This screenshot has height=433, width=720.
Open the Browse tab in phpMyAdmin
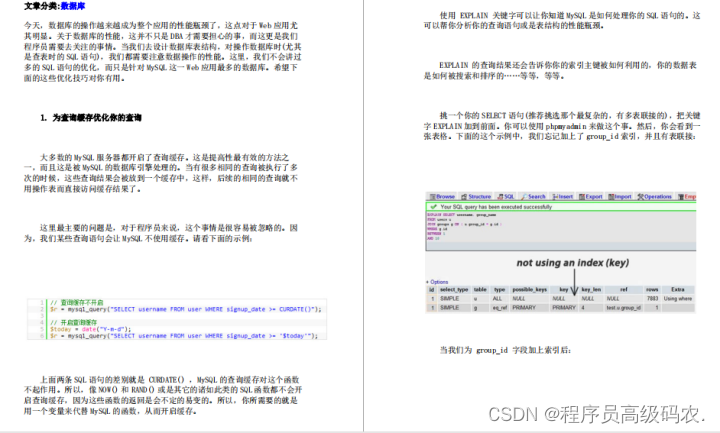pos(442,197)
